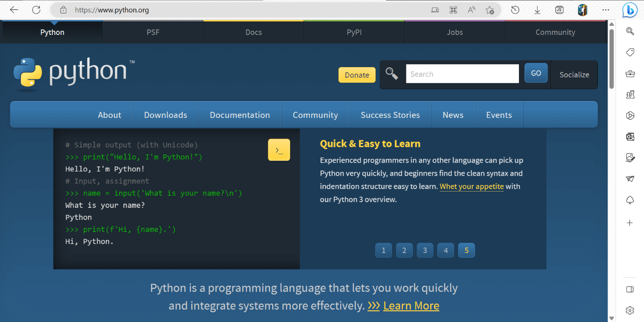Expand the Documentation navigation menu
Viewport: 644px width, 322px height.
(x=240, y=115)
